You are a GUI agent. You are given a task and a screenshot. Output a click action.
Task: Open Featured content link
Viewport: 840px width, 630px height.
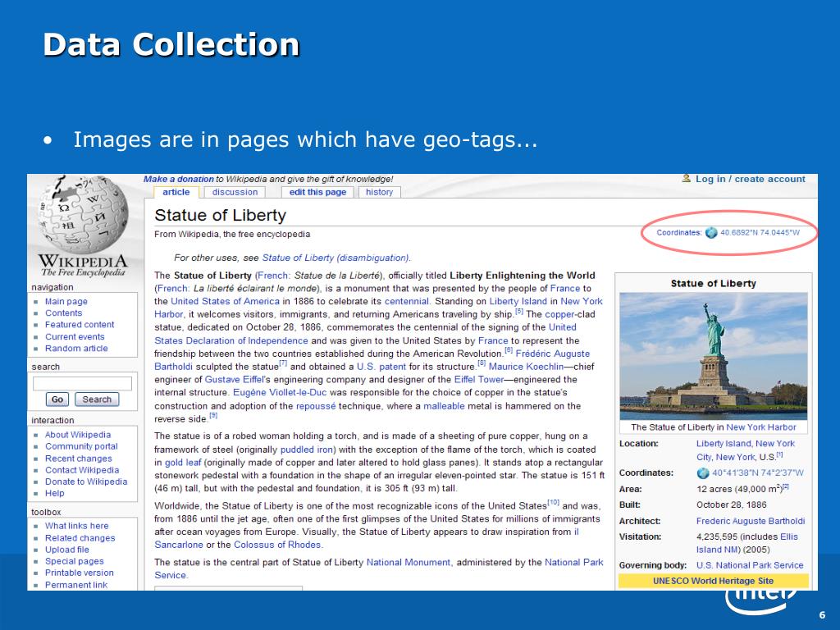coord(80,325)
